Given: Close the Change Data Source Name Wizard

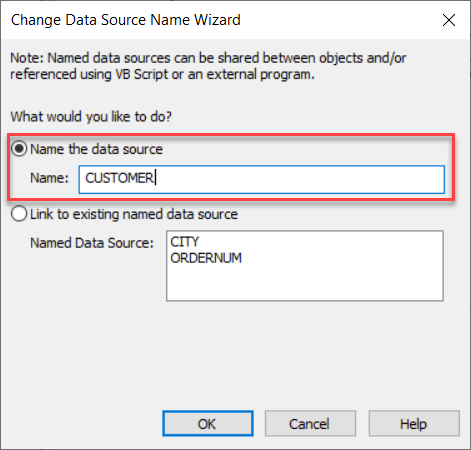Looking at the screenshot, I should [449, 20].
